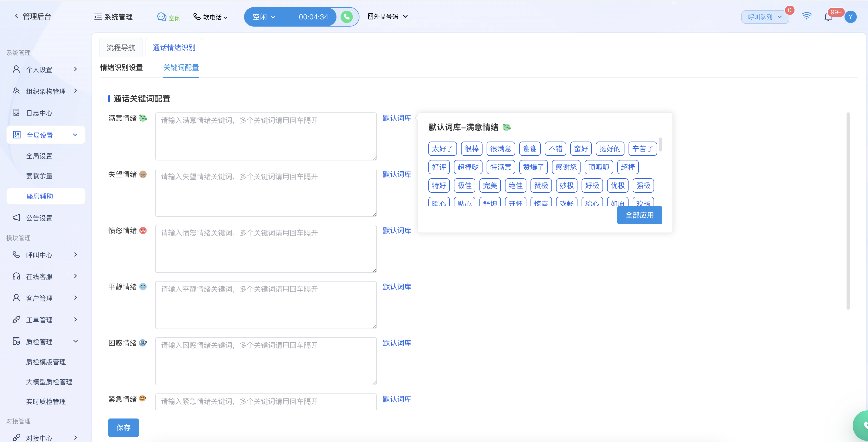Select the 很满意 keyword tag
Image resolution: width=868 pixels, height=442 pixels.
[x=500, y=149]
